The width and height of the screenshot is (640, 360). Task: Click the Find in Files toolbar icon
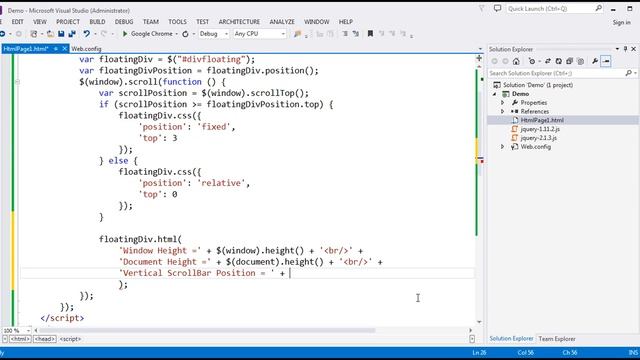[x=298, y=34]
